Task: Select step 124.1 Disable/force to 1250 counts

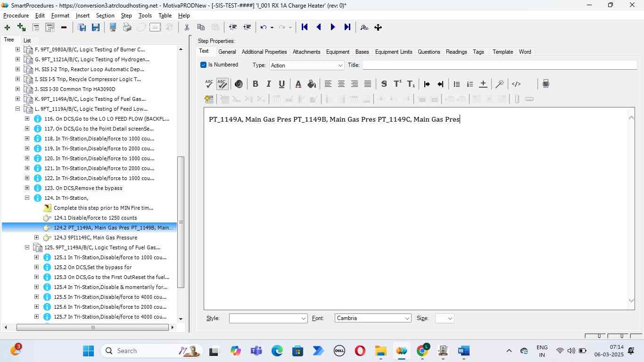Action: 95,218
